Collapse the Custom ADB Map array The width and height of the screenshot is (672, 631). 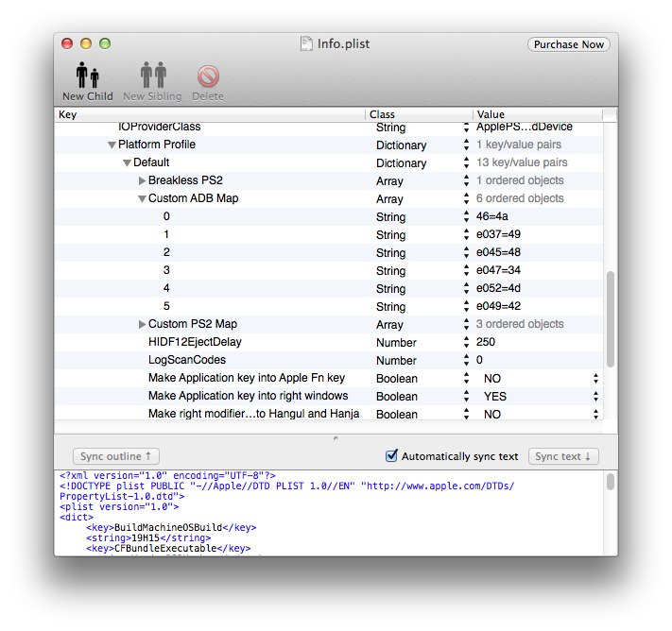143,199
